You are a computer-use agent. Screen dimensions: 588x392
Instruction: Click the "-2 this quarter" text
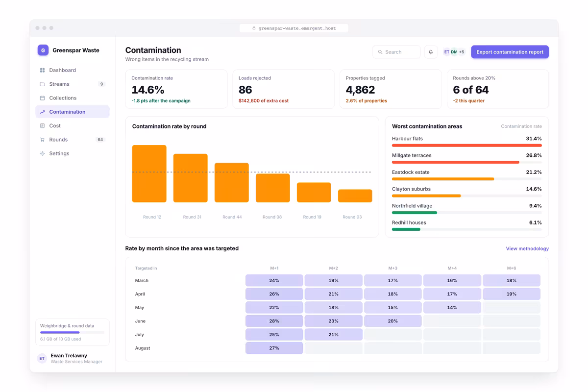(x=469, y=101)
